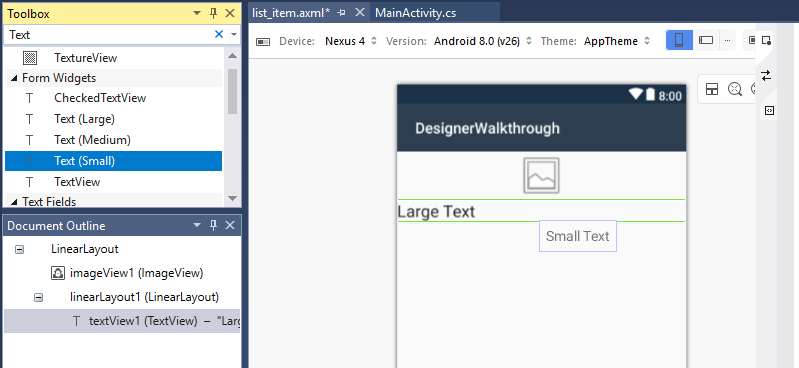The width and height of the screenshot is (799, 368).
Task: Click the Toolbox scrollbar thumb
Action: tap(232, 91)
